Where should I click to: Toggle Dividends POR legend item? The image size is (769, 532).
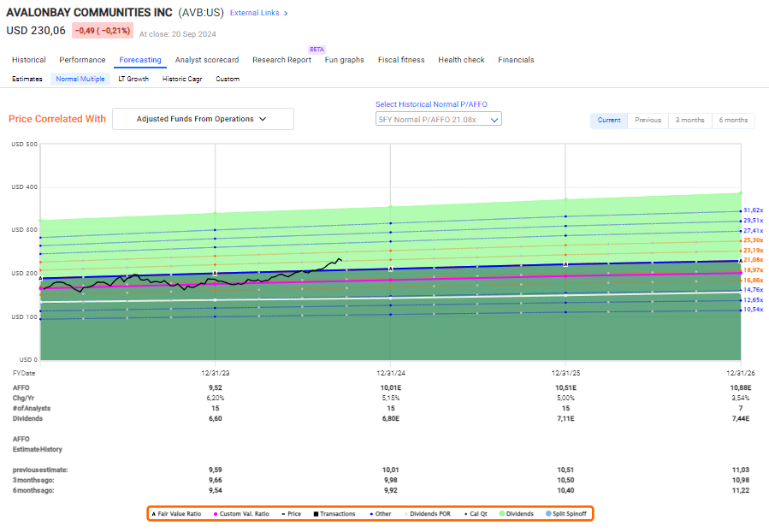[428, 514]
